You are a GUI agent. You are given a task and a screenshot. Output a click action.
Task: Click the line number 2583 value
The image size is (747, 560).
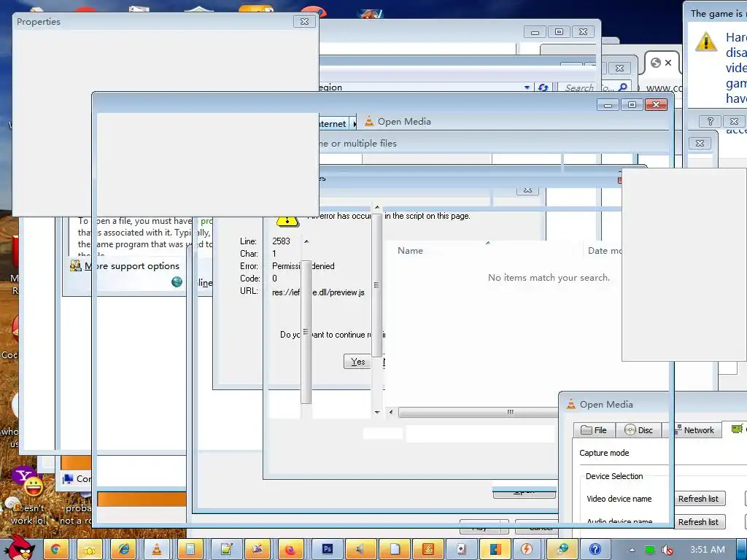click(x=281, y=241)
